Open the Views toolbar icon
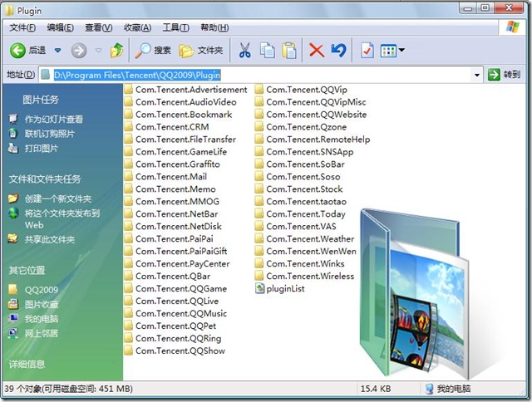The width and height of the screenshot is (532, 402). click(388, 51)
